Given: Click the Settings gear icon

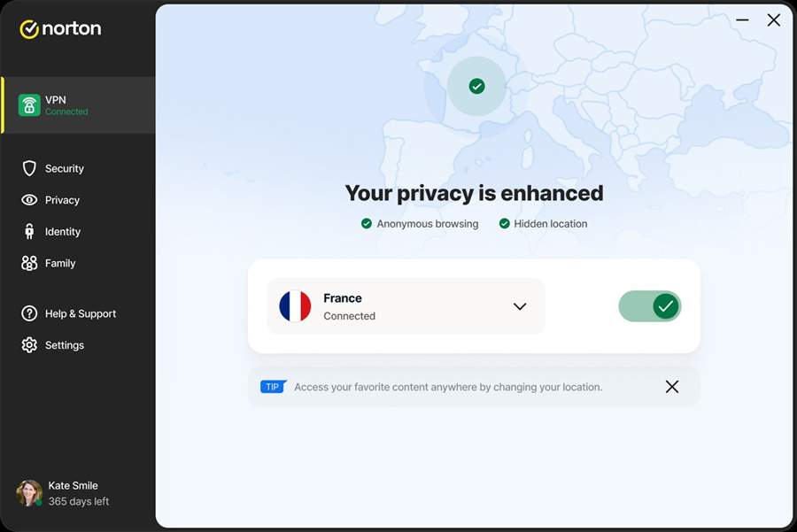Looking at the screenshot, I should (x=29, y=345).
